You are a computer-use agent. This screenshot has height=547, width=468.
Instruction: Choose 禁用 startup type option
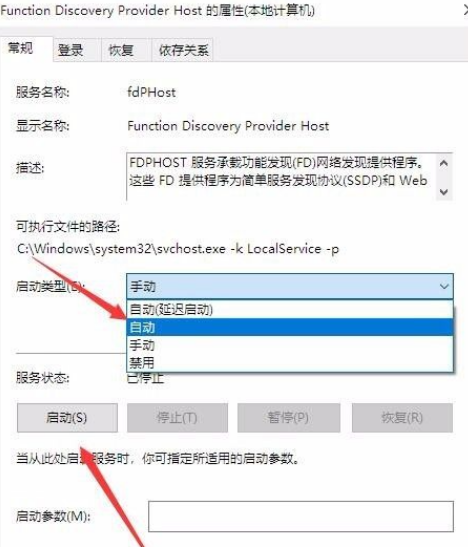pos(290,362)
